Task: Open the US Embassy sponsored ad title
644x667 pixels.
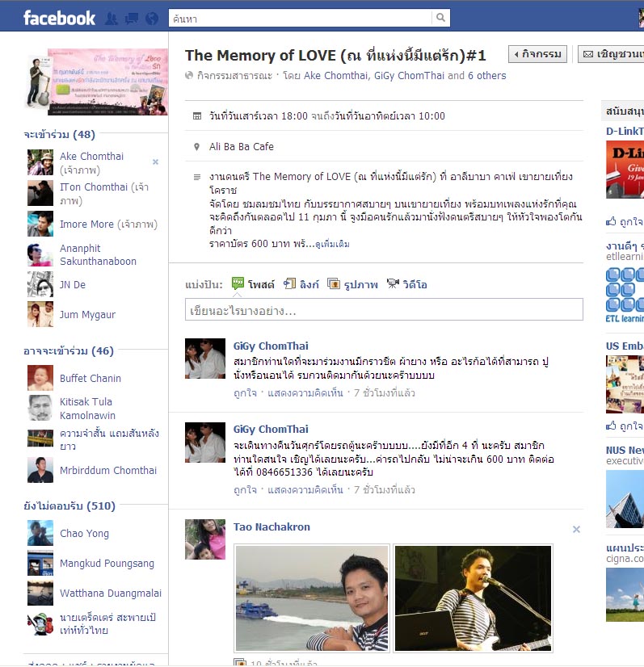Action: click(x=625, y=346)
